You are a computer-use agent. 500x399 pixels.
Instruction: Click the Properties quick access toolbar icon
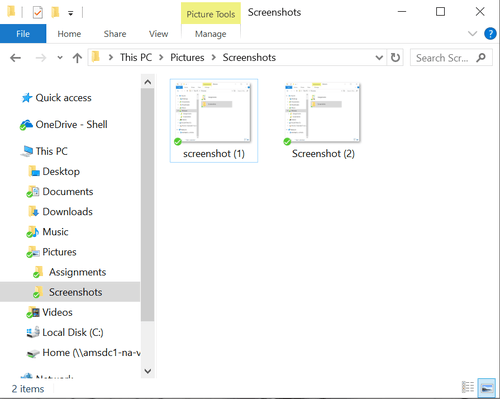tap(38, 13)
